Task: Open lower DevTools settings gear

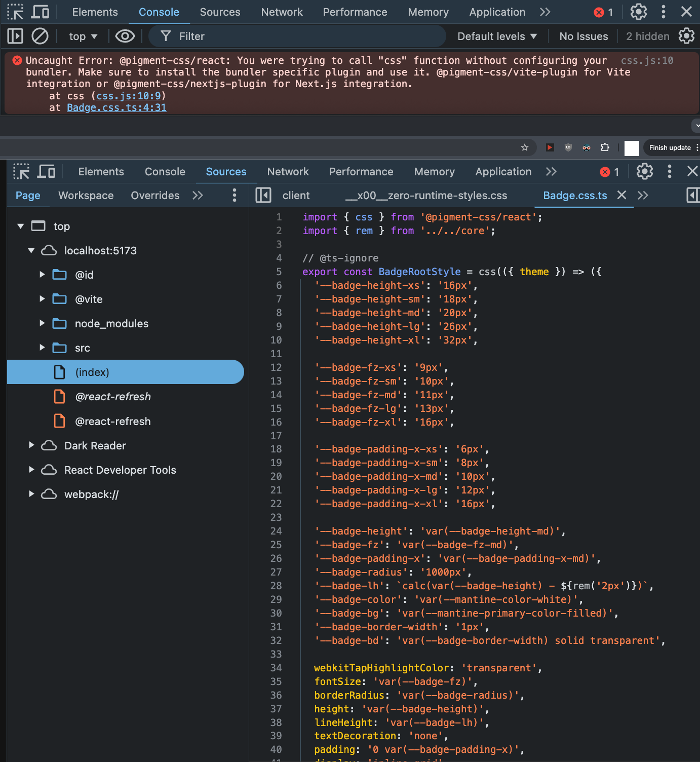Action: click(644, 171)
